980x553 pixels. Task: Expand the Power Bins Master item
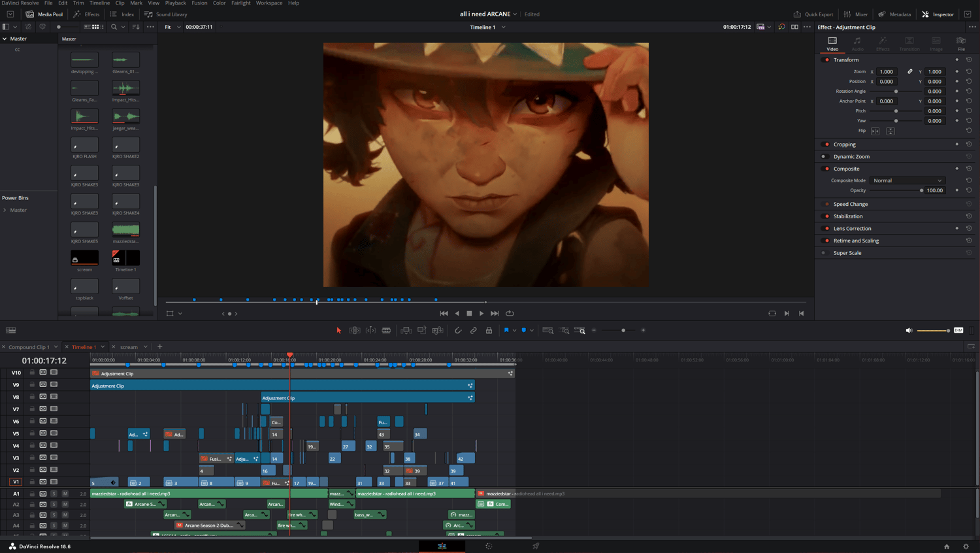pyautogui.click(x=5, y=210)
